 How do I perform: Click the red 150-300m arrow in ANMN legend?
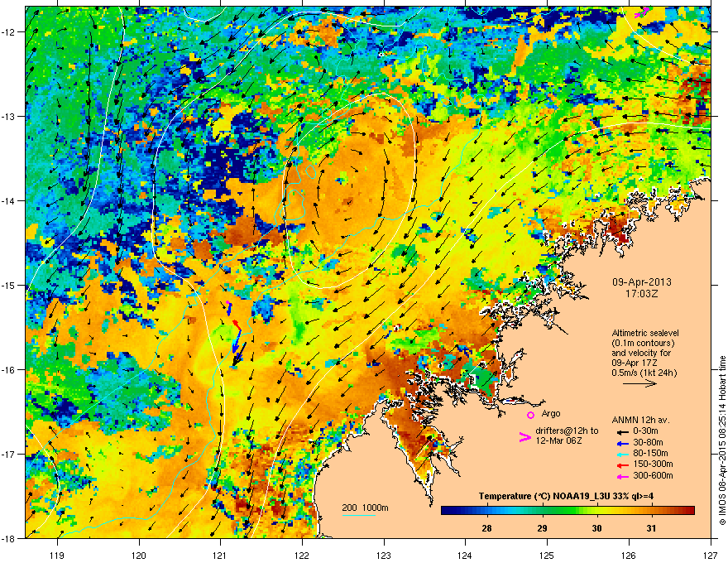coord(622,464)
